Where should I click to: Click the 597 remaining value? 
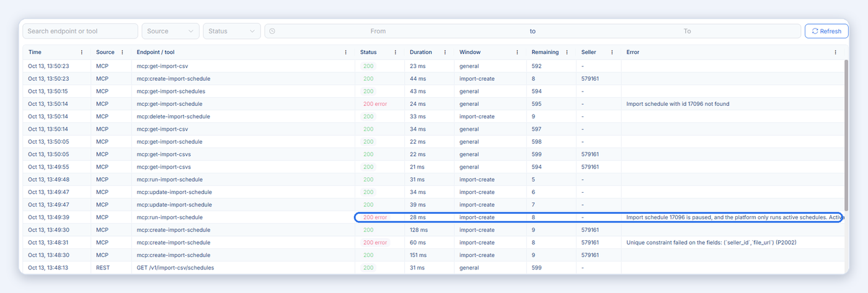(x=536, y=129)
